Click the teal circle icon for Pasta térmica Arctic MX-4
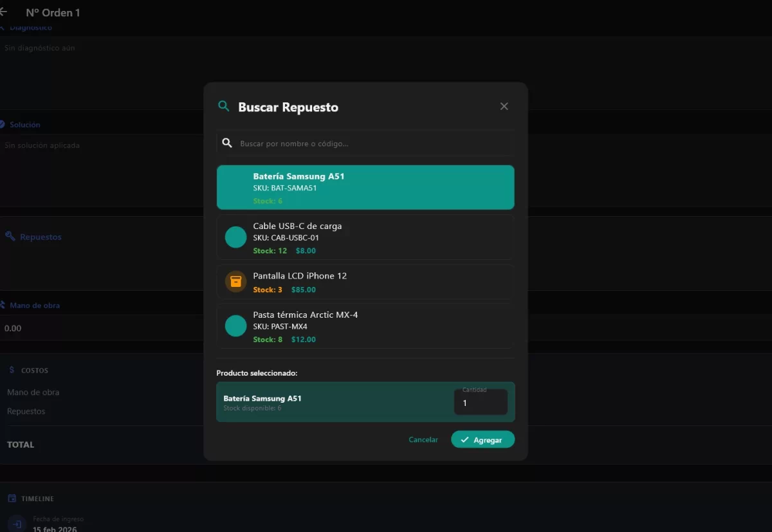 (235, 326)
